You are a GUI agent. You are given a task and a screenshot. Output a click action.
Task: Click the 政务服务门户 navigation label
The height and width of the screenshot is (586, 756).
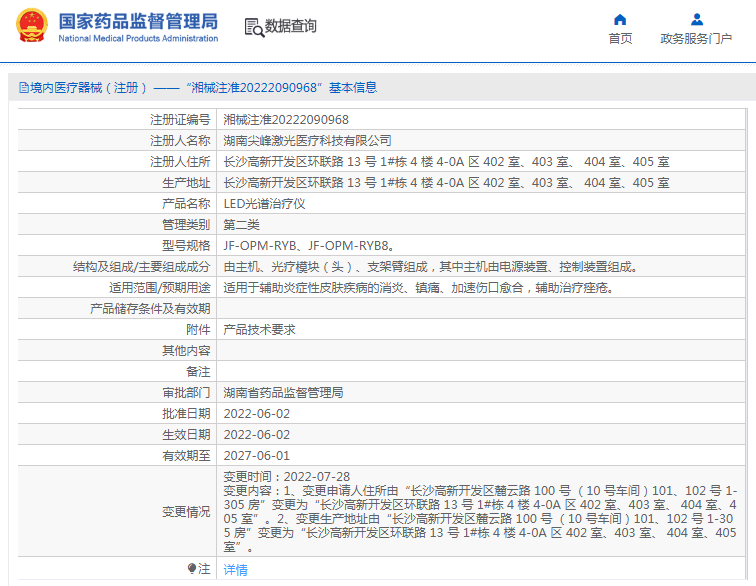(696, 39)
